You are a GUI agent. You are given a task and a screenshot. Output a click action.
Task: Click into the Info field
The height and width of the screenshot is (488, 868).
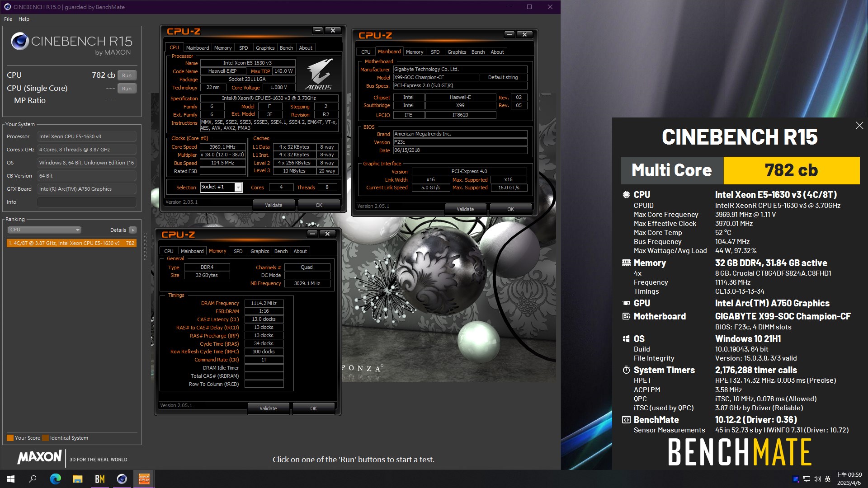click(87, 202)
